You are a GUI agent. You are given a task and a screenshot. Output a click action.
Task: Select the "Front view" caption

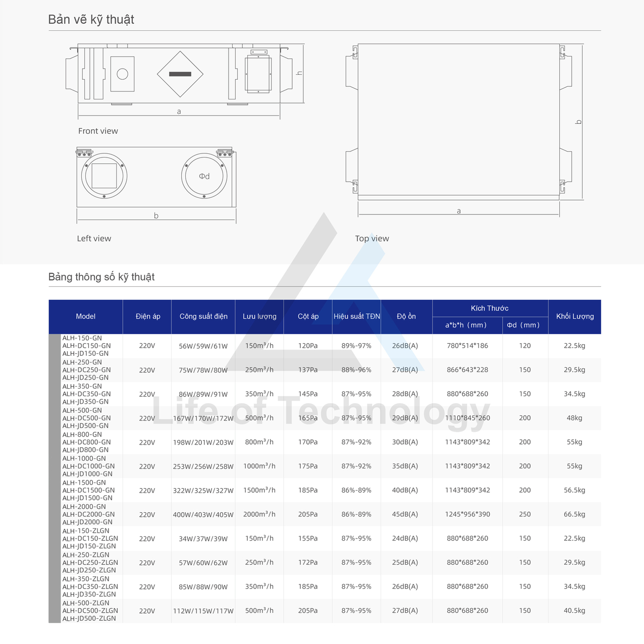(98, 131)
